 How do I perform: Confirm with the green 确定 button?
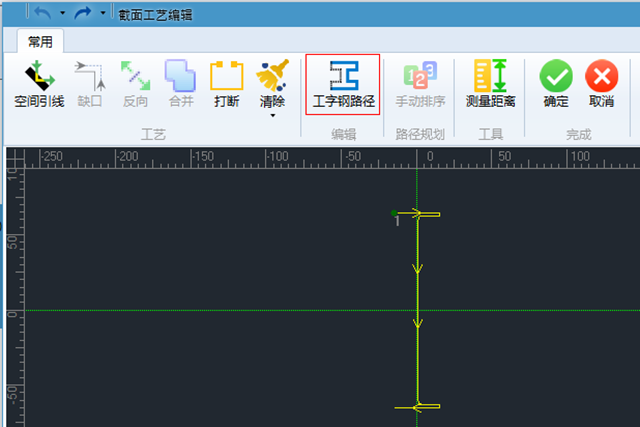pos(556,83)
